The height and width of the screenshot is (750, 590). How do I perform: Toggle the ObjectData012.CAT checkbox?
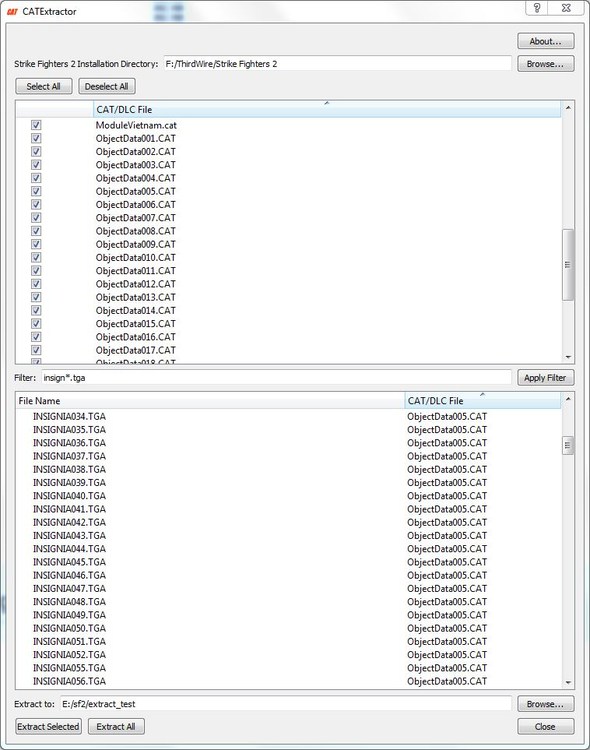pyautogui.click(x=36, y=284)
